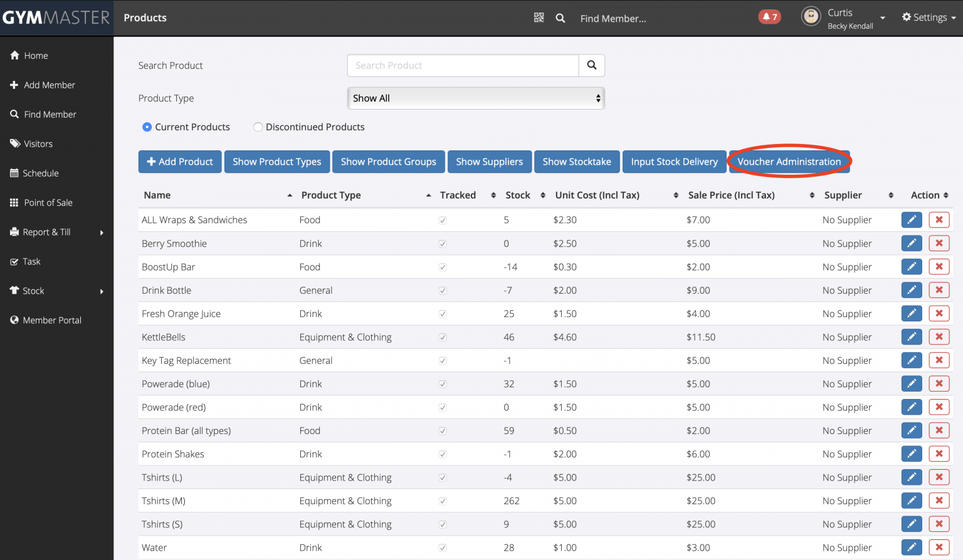Delete the KettleBells product using red X
The height and width of the screenshot is (560, 963).
[x=939, y=337]
